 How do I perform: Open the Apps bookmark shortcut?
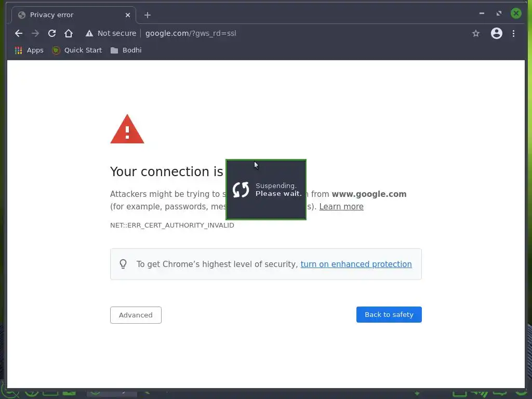(x=29, y=50)
